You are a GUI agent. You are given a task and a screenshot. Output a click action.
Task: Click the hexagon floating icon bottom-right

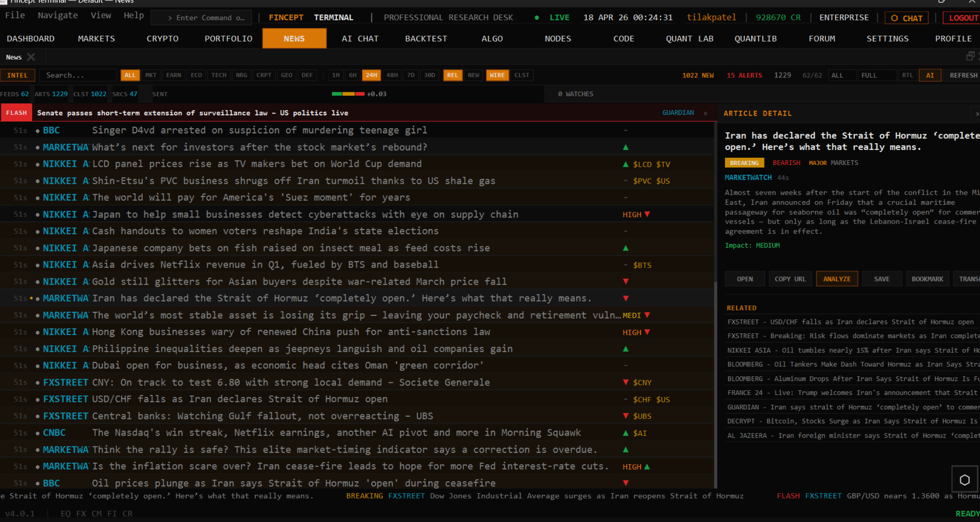coord(964,480)
